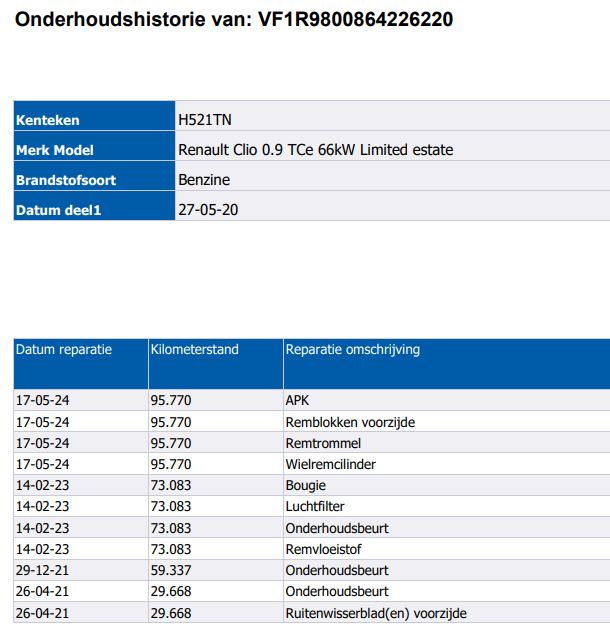Click the date value 27-05-20
The image size is (610, 636).
207,210
